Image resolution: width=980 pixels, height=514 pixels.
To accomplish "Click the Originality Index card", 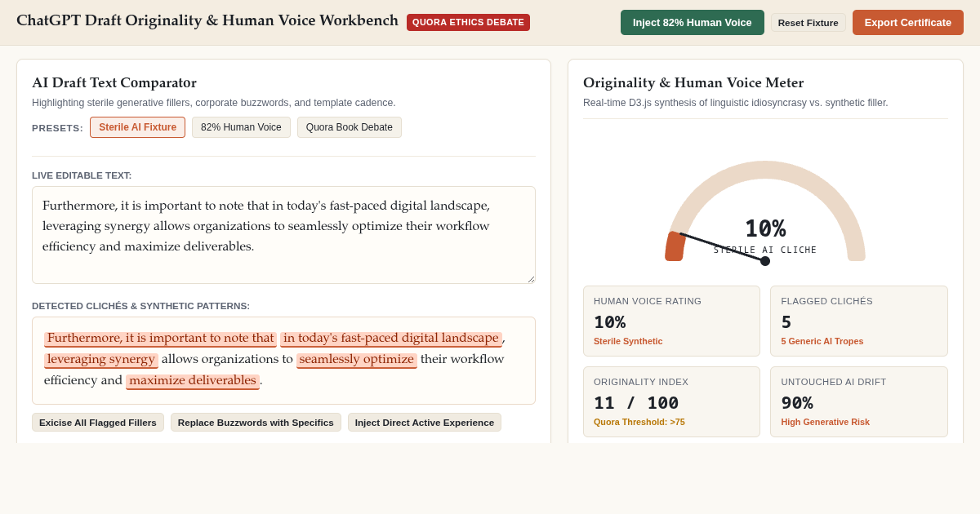I will pyautogui.click(x=671, y=401).
